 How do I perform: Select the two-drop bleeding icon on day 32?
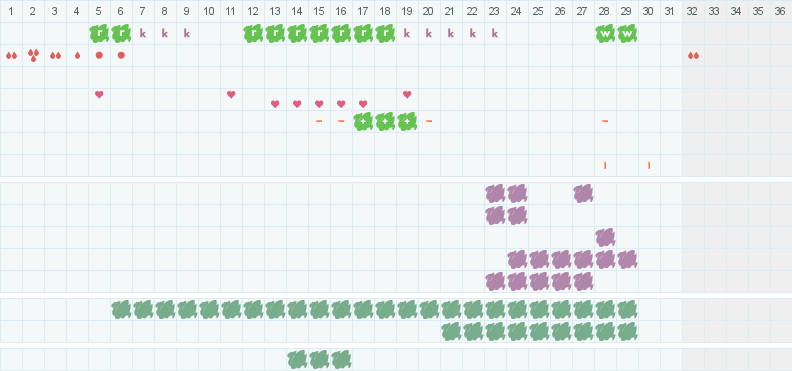(x=694, y=56)
